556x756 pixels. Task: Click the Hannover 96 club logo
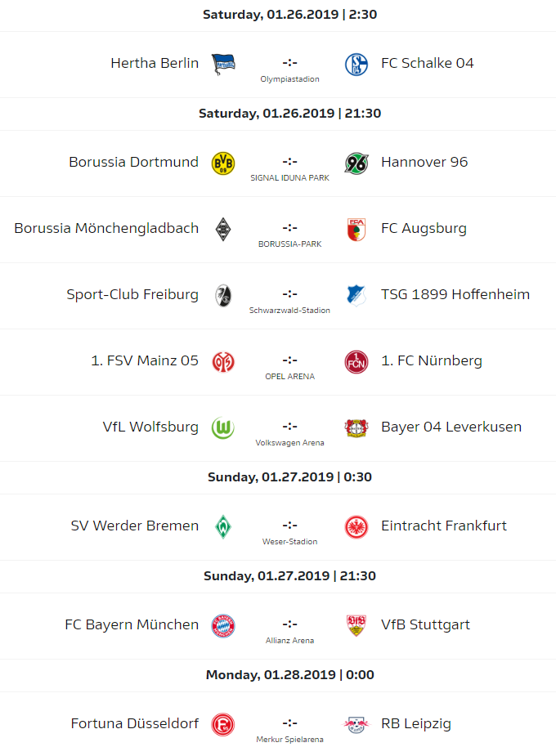coord(356,163)
